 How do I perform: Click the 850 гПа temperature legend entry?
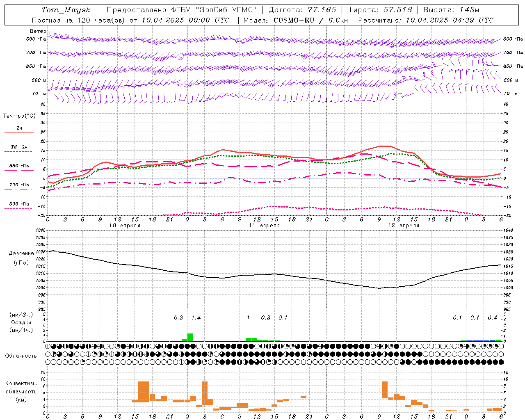click(x=19, y=166)
